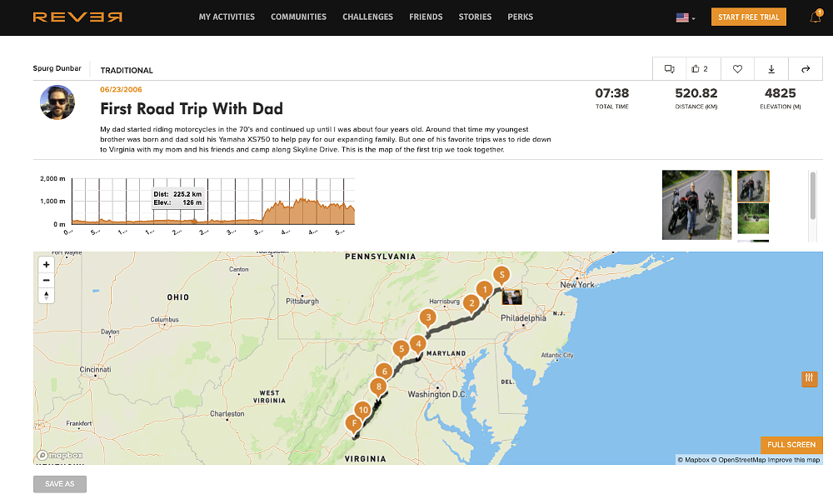Expand the map to FULL SCREEN
833x504 pixels.
[791, 445]
